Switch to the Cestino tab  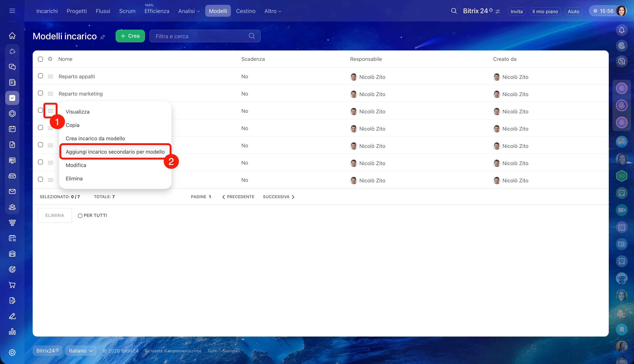[246, 11]
